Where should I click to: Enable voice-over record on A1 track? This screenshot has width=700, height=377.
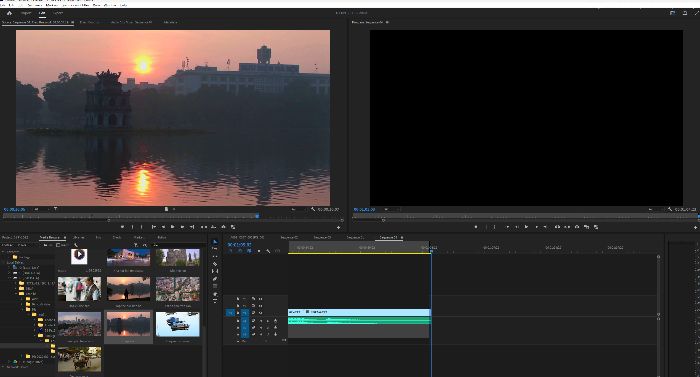pyautogui.click(x=275, y=321)
